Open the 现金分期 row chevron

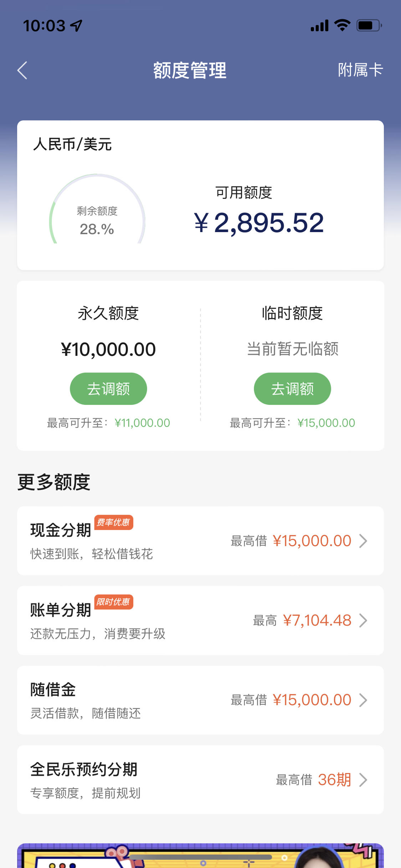(x=363, y=541)
